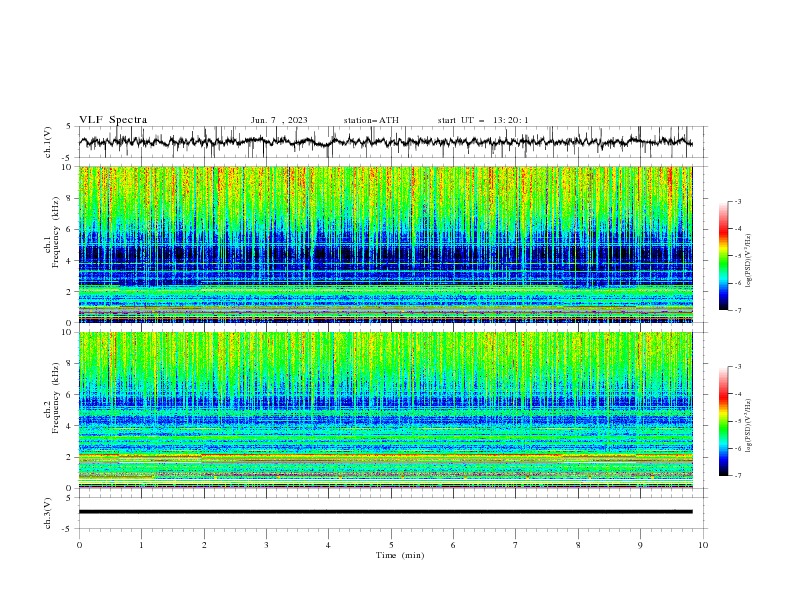Click the ch.1 colorbar "log(PSD)(V²/Hz)" label

coord(749,261)
